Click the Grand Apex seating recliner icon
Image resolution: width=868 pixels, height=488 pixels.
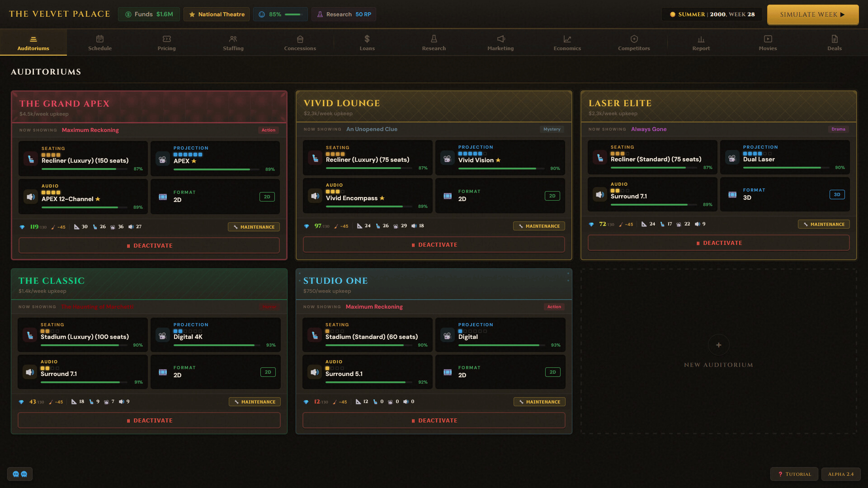(31, 159)
